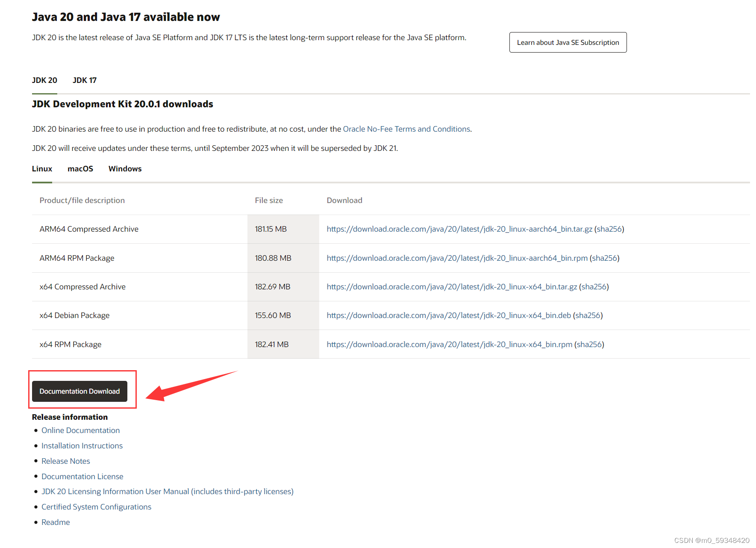Open sha256 for ARM64 RPM Package
This screenshot has height=548, width=756.
click(x=604, y=258)
